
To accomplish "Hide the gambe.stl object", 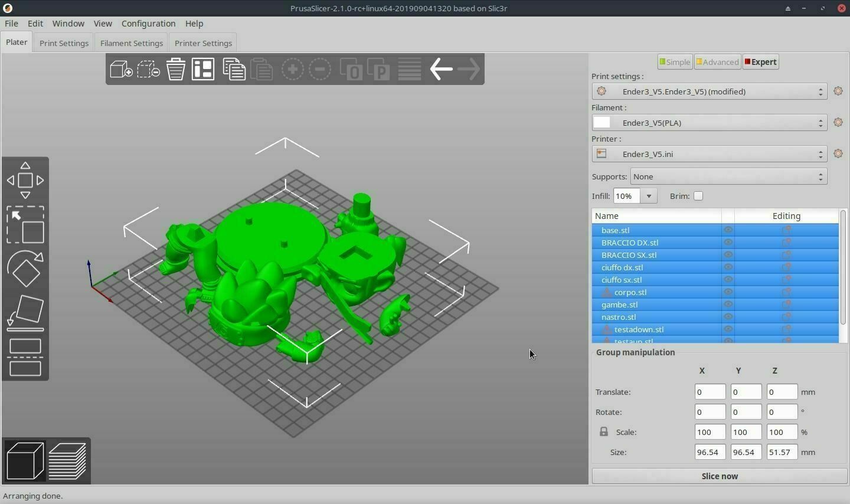I will [728, 305].
